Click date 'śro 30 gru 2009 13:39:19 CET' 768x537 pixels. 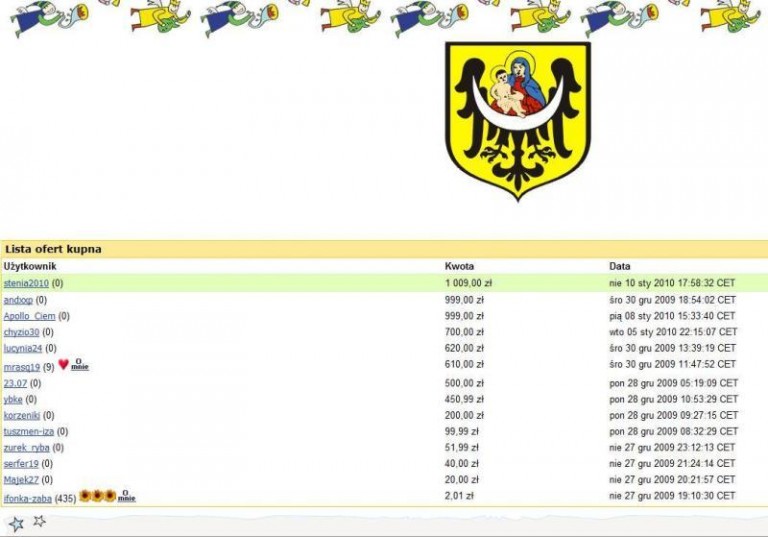pos(673,348)
